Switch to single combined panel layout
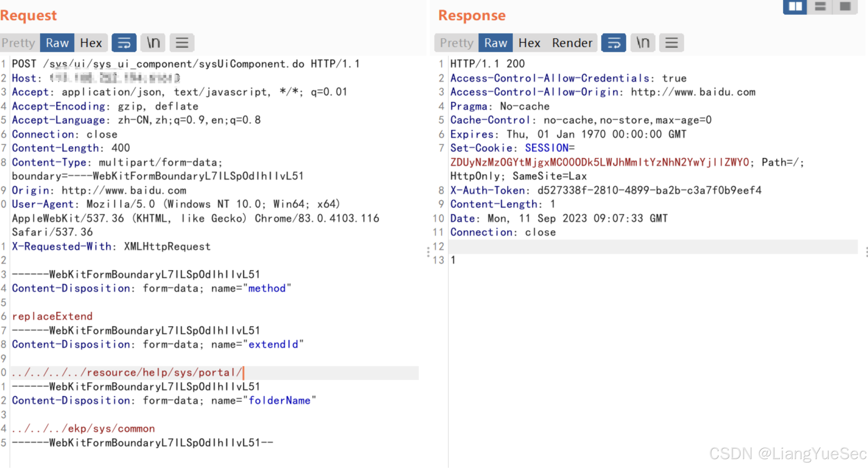Viewport: 868px width, 468px height. click(x=845, y=6)
